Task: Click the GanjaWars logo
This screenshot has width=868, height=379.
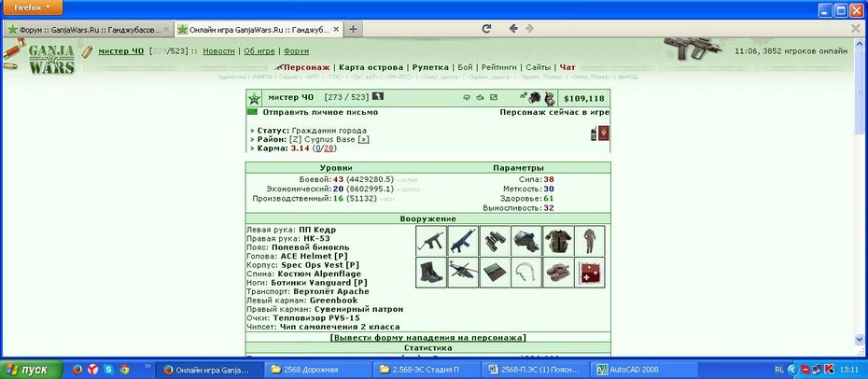Action: [51, 59]
